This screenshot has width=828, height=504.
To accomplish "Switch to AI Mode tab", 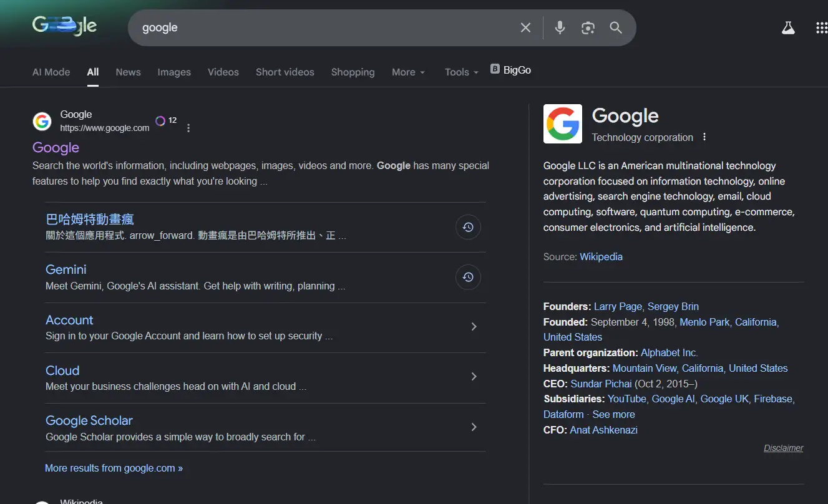I will click(x=51, y=72).
